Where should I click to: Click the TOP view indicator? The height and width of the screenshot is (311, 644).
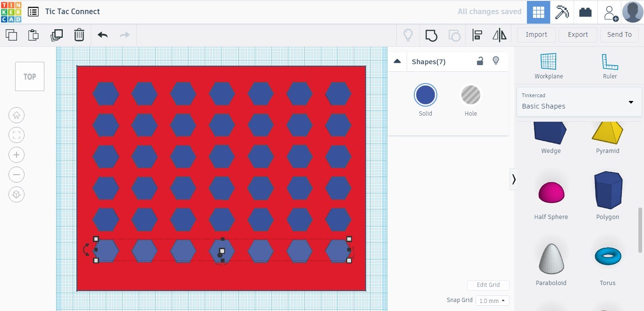coord(29,76)
